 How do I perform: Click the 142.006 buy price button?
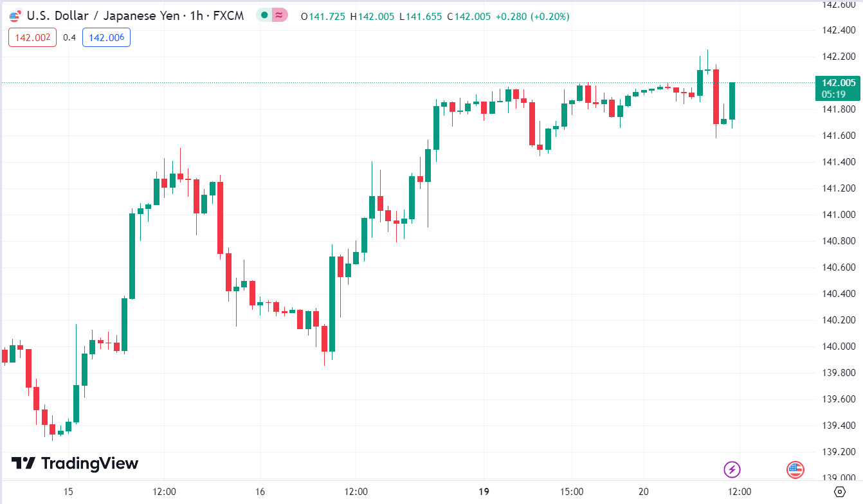(x=106, y=37)
